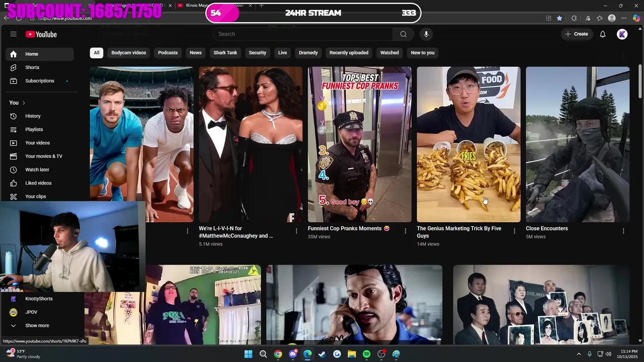Open options for the first short

click(187, 231)
